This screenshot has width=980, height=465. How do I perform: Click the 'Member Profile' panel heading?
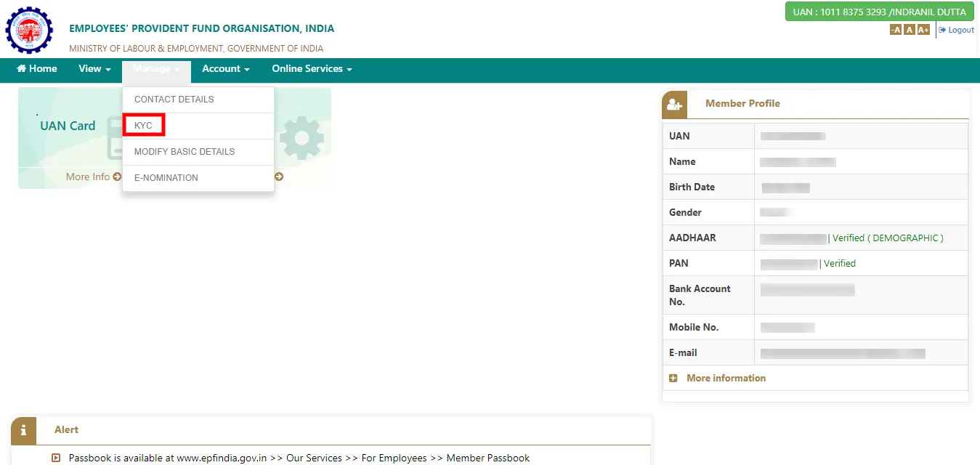click(x=742, y=103)
